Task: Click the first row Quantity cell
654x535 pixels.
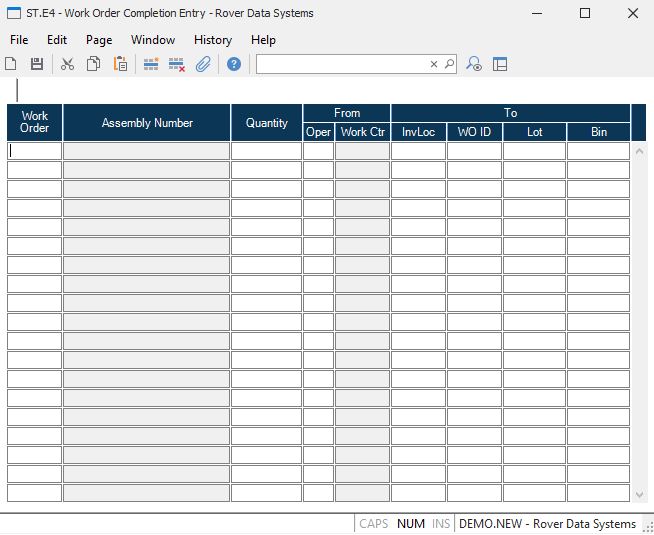Action: coord(266,151)
